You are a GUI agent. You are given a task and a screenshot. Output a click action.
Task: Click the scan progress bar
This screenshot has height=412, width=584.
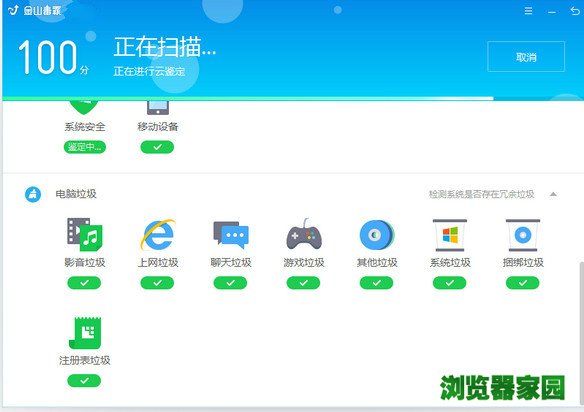[x=293, y=99]
